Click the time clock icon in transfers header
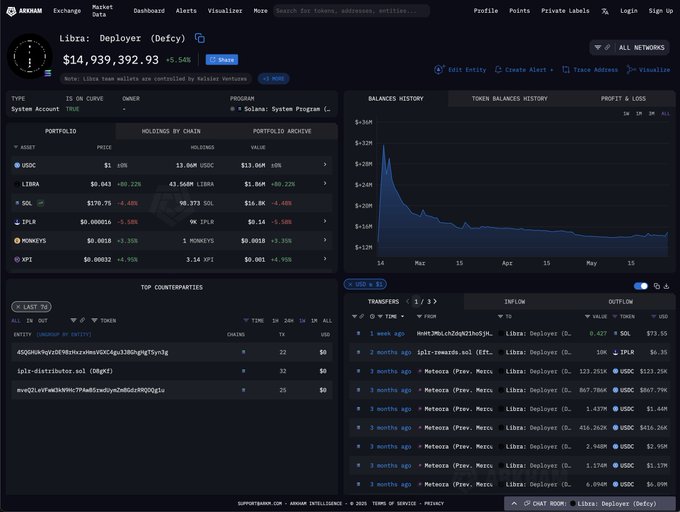The height and width of the screenshot is (512, 680). tap(372, 316)
